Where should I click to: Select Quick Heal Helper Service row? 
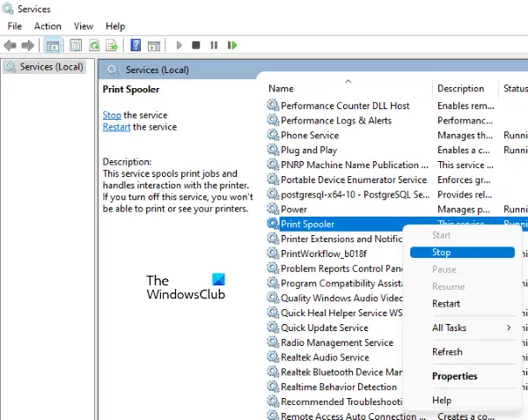click(x=341, y=313)
